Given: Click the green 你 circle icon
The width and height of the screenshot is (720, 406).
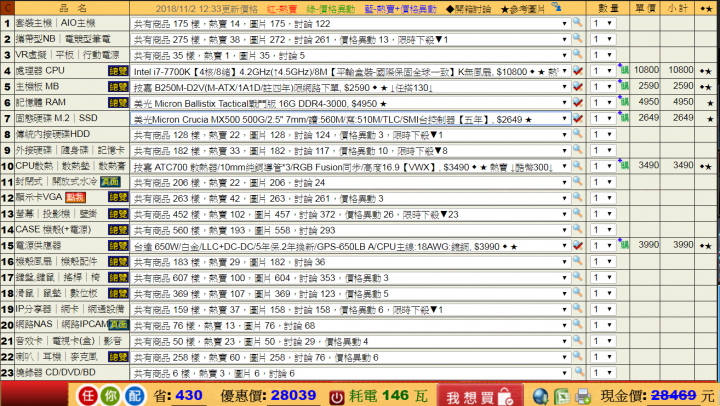Looking at the screenshot, I should pos(110,395).
